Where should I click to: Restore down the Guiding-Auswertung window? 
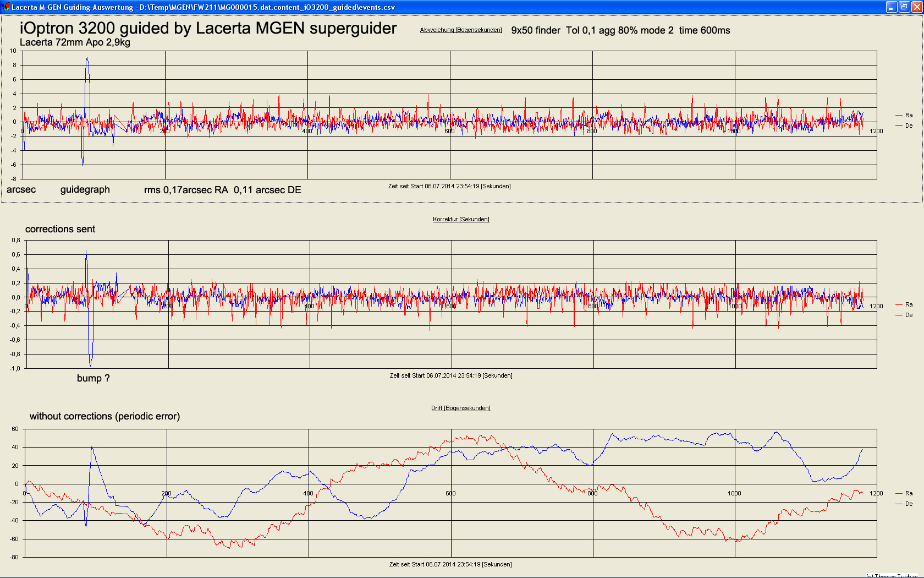click(x=904, y=7)
